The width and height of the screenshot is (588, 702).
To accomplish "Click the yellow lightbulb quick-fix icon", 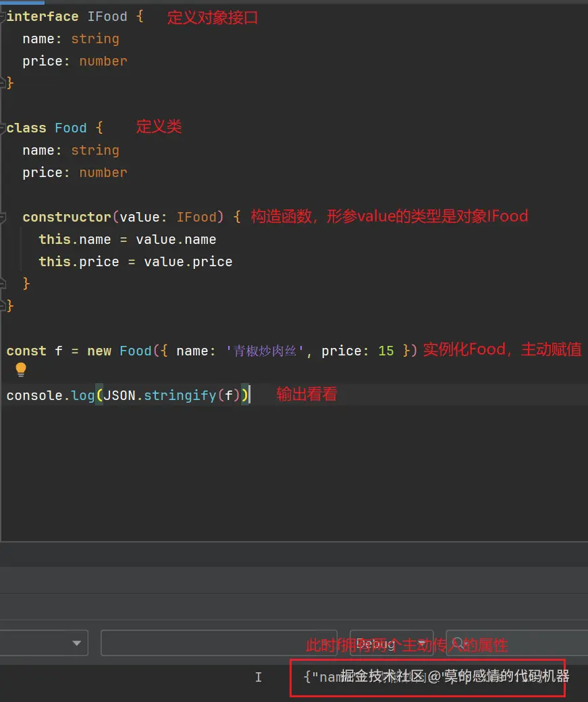I will point(20,370).
